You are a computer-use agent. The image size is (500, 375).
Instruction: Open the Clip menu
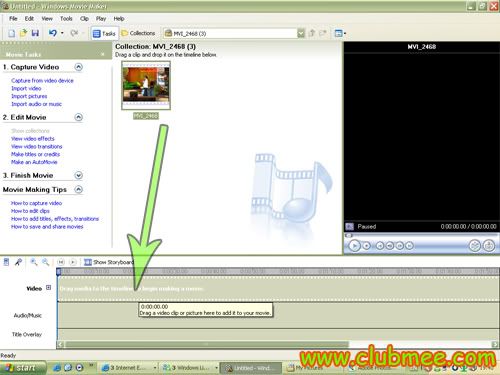click(84, 19)
